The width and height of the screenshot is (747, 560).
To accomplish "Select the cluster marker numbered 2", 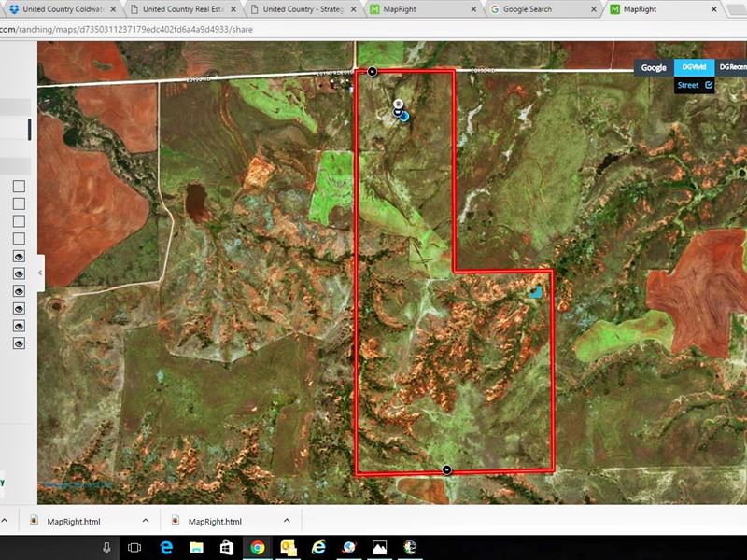I will coord(398,104).
